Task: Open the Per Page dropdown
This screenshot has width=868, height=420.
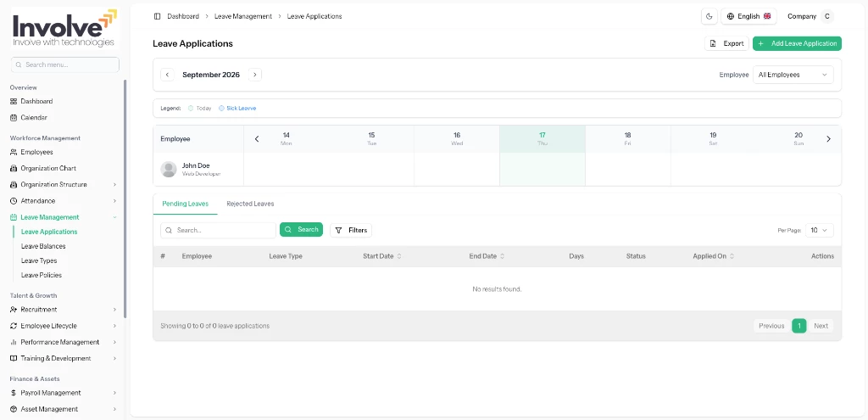Action: coord(820,230)
